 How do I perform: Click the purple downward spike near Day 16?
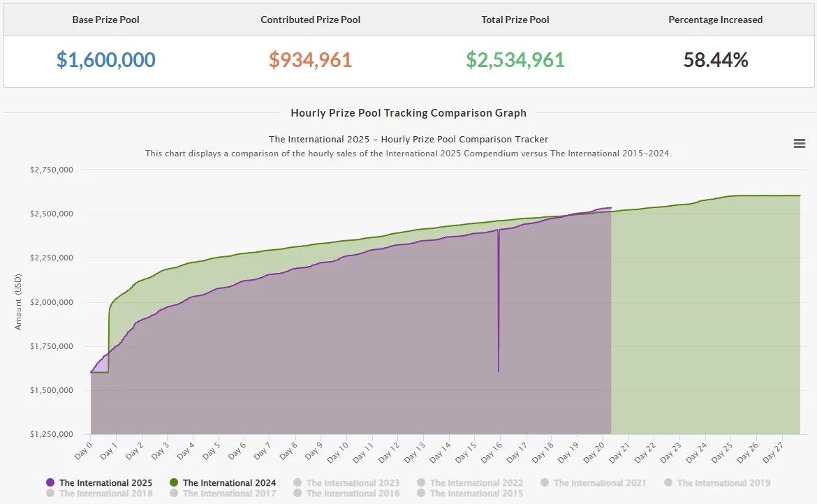click(x=499, y=302)
